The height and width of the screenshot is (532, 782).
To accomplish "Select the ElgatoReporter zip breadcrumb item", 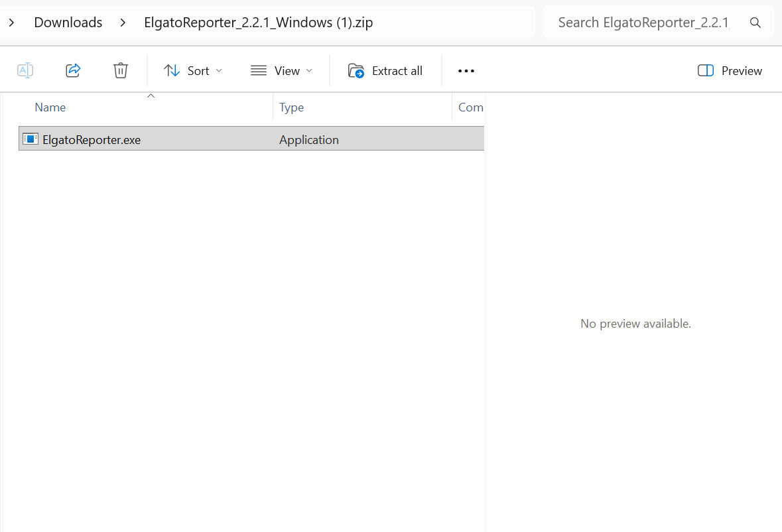I will click(257, 22).
